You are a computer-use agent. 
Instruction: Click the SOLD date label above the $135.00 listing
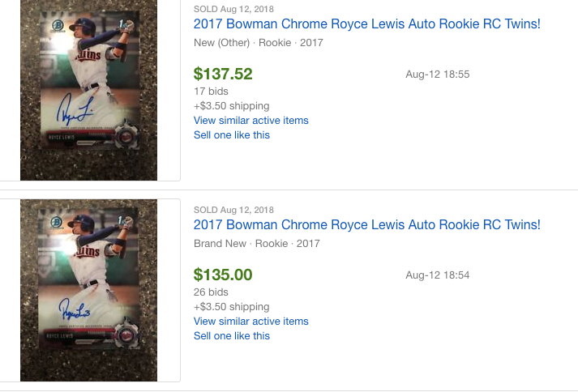pyautogui.click(x=233, y=210)
